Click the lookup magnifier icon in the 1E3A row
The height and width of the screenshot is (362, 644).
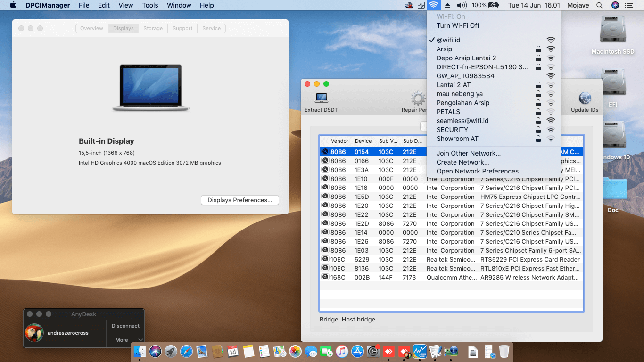[x=325, y=170]
